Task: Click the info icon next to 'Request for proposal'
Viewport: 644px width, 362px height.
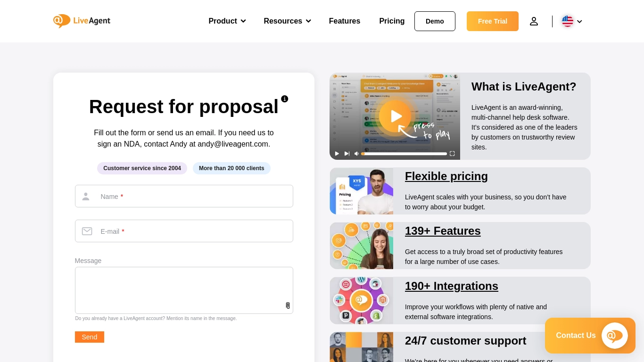Action: click(284, 99)
